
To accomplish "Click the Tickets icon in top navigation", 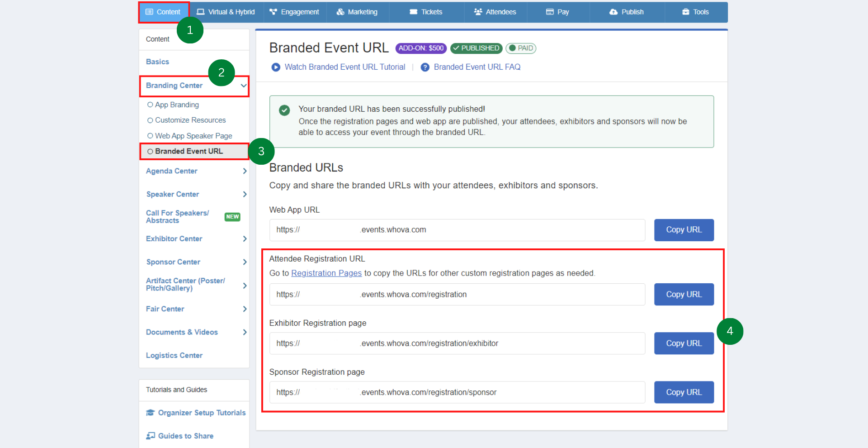I will click(413, 12).
